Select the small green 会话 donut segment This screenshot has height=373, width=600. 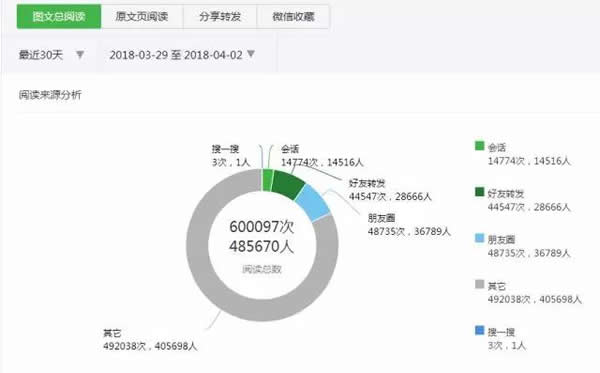click(267, 180)
